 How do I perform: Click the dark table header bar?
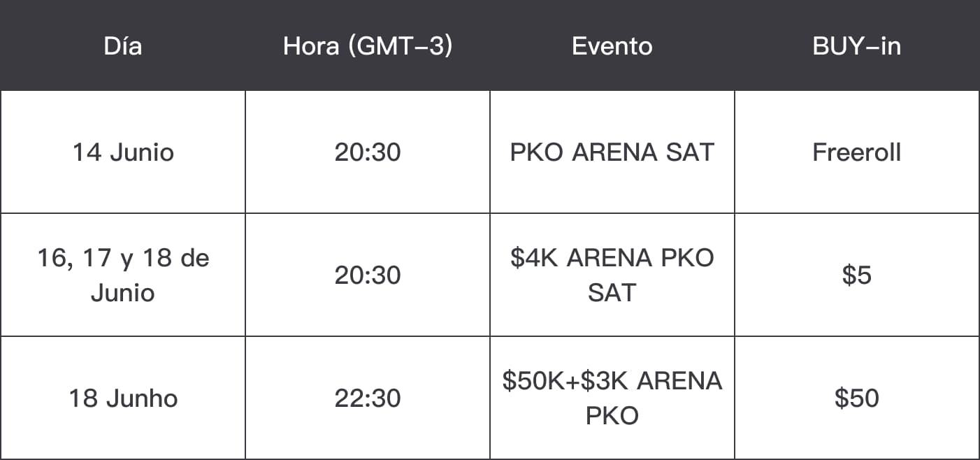coord(490,45)
